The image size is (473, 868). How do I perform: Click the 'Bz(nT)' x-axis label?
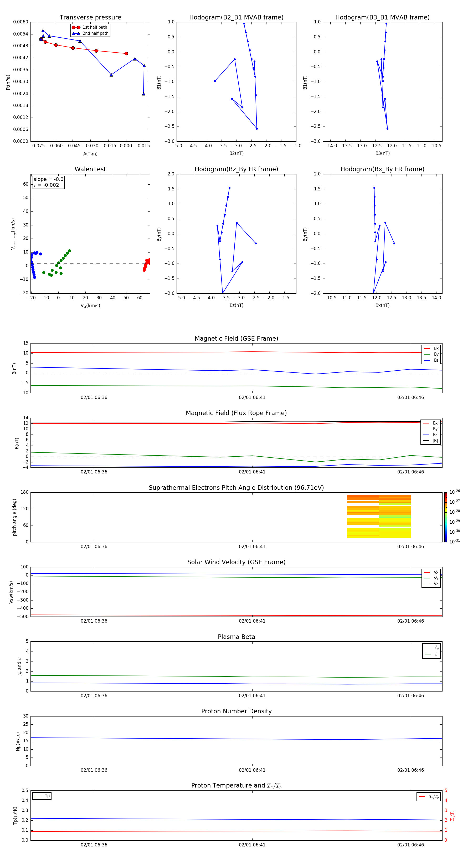(236, 305)
